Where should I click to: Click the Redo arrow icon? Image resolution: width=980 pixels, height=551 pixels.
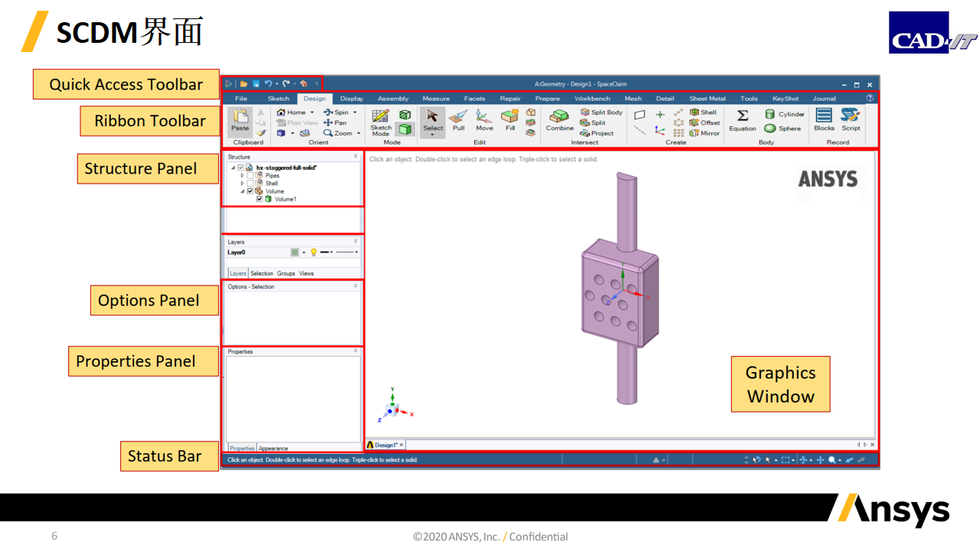point(286,83)
